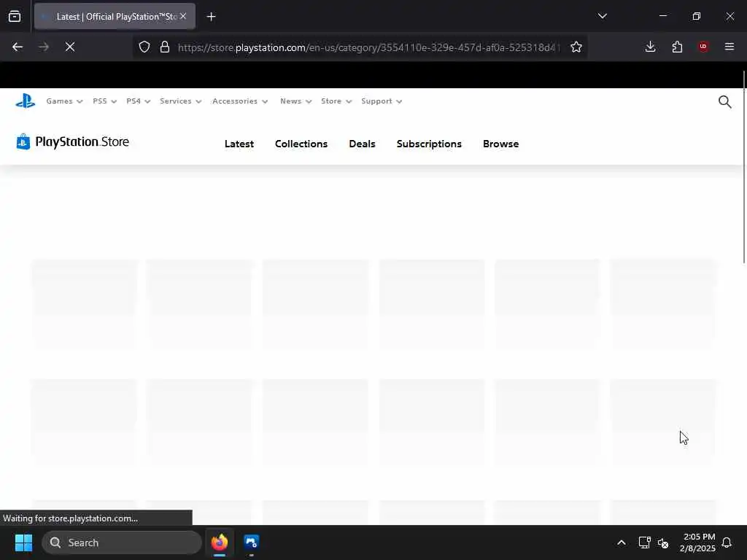The width and height of the screenshot is (747, 560).
Task: Click the search magnifier icon on page
Action: (724, 101)
